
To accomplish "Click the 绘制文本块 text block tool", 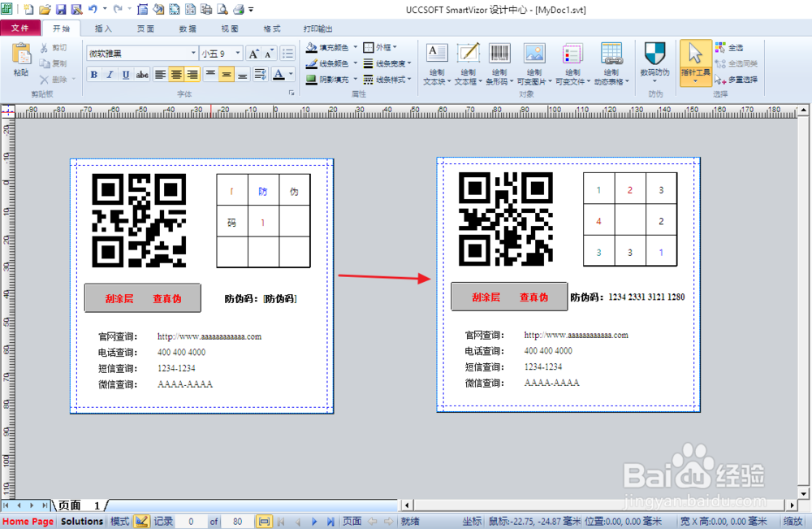I will 437,64.
